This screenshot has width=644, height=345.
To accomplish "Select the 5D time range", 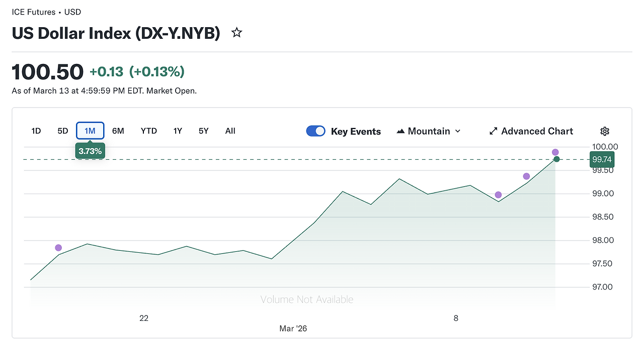I will coord(62,131).
